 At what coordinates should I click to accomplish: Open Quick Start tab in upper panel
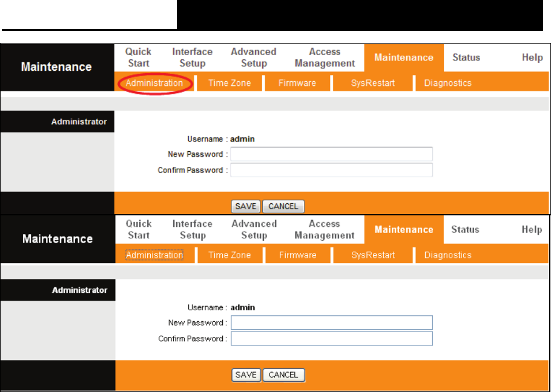click(138, 57)
